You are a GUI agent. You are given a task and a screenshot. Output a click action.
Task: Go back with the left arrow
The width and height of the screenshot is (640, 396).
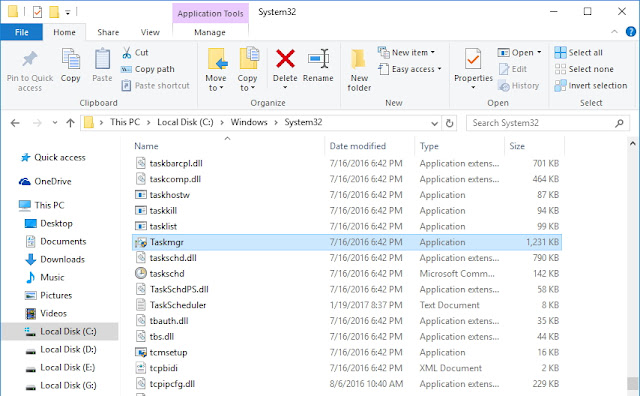pos(15,123)
